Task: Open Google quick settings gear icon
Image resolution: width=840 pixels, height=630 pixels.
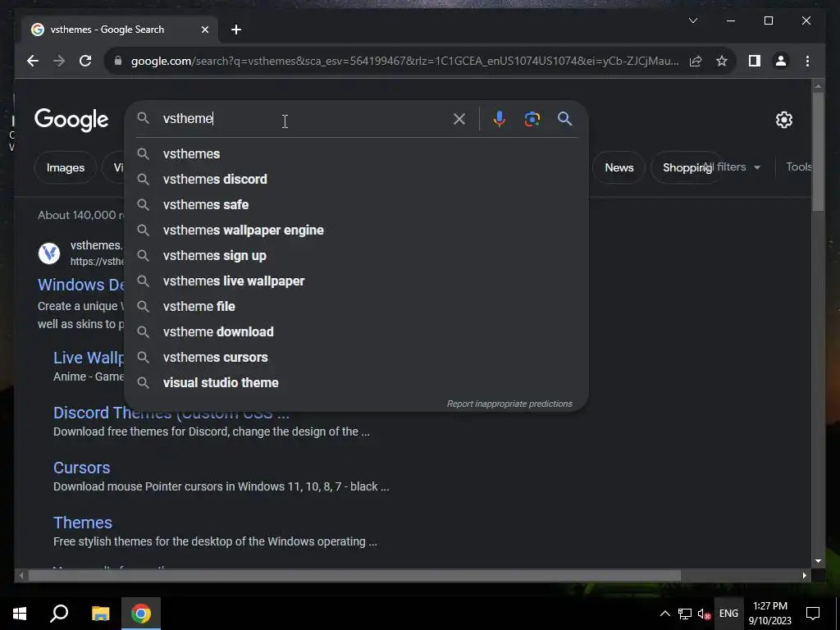Action: click(783, 120)
